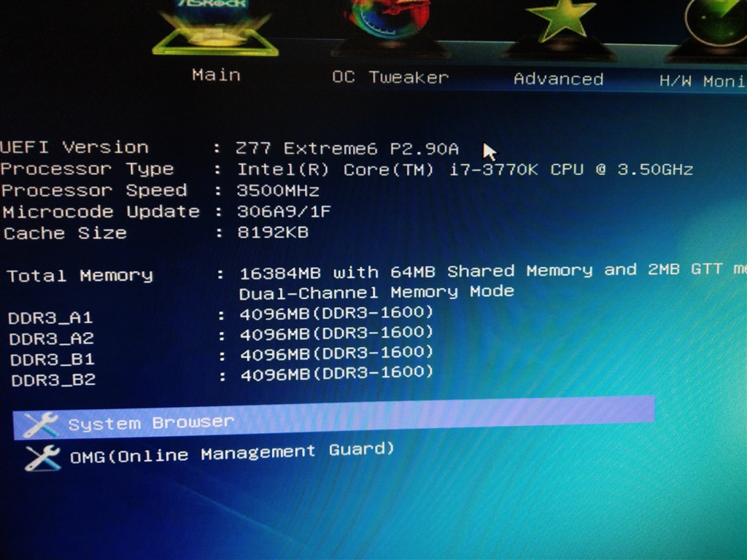Image resolution: width=747 pixels, height=560 pixels.
Task: Click the wrench icon beside OMG entry
Action: click(x=42, y=458)
